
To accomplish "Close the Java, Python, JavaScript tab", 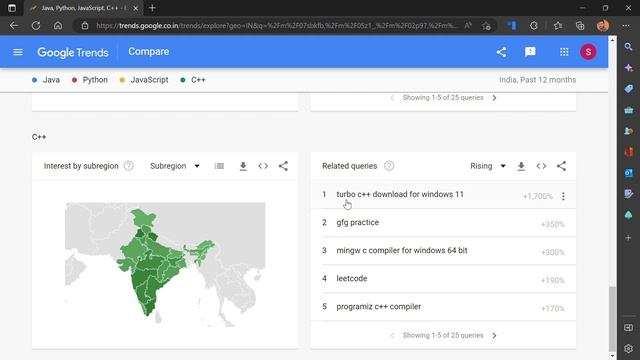I will (136, 8).
